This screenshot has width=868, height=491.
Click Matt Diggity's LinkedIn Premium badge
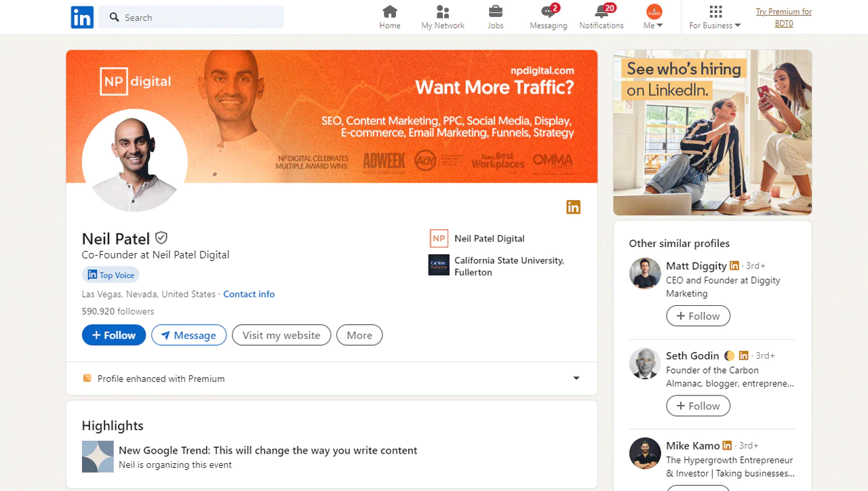click(x=734, y=266)
